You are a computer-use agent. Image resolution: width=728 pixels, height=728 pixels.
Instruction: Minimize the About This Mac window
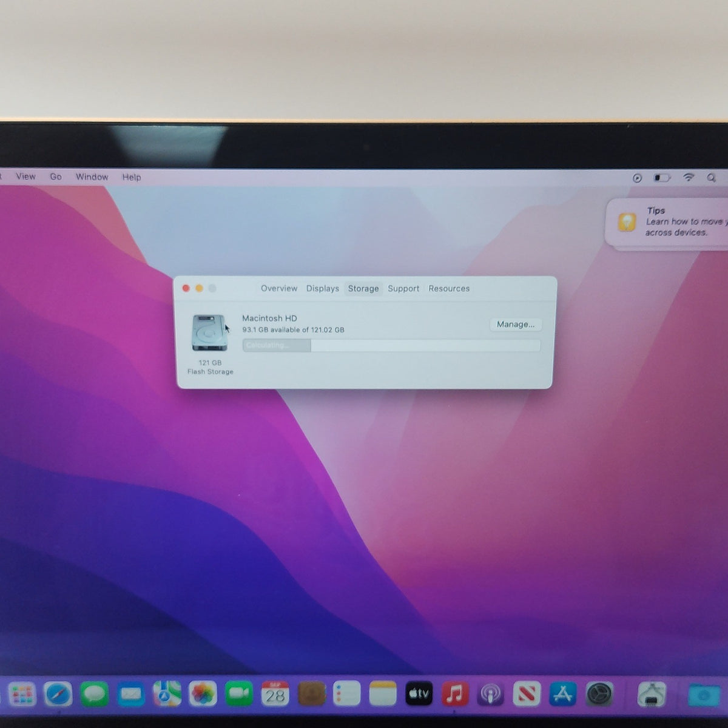click(199, 288)
